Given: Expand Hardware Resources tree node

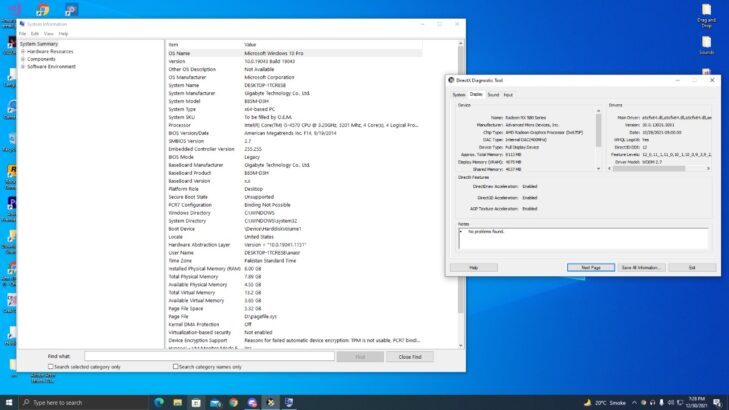Looking at the screenshot, I should coord(23,52).
